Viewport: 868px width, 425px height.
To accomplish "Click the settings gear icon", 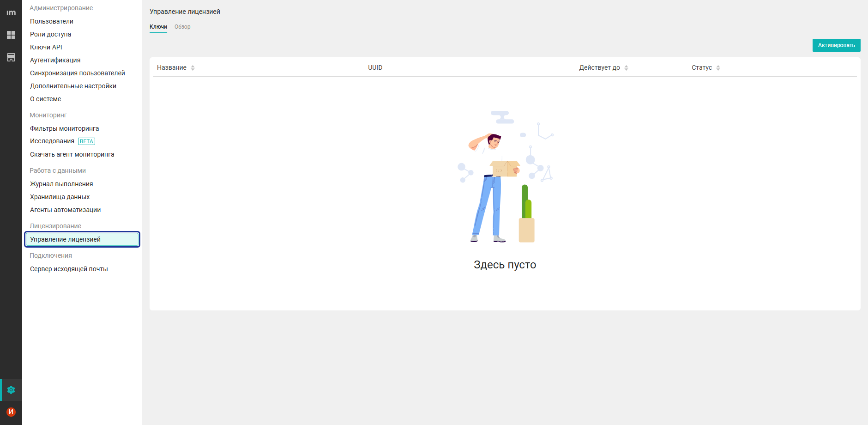I will (x=11, y=390).
